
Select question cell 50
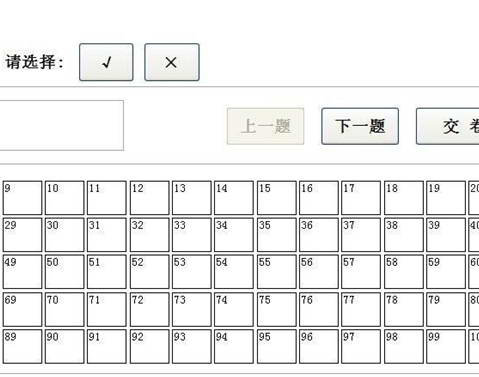(x=64, y=272)
